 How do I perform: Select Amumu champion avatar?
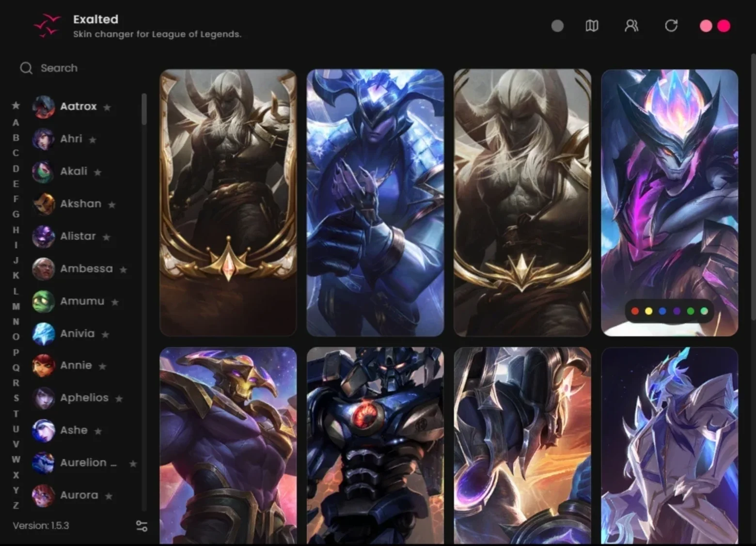click(44, 301)
